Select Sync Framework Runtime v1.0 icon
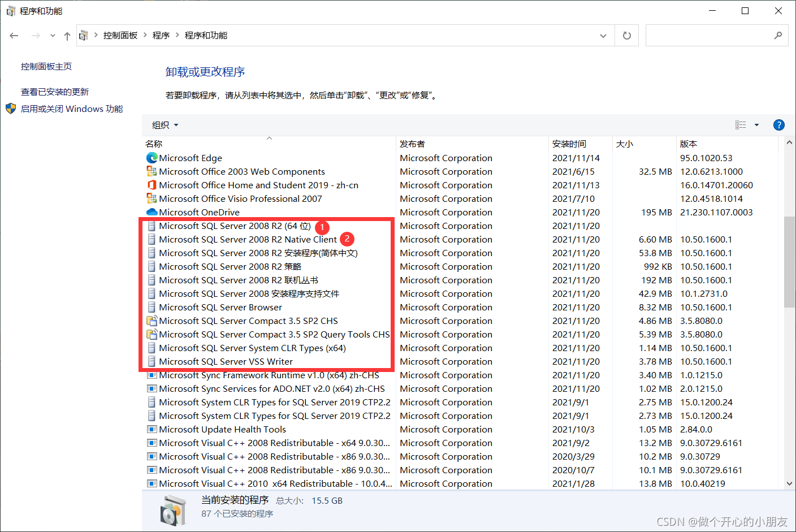Image resolution: width=796 pixels, height=532 pixels. pos(152,375)
